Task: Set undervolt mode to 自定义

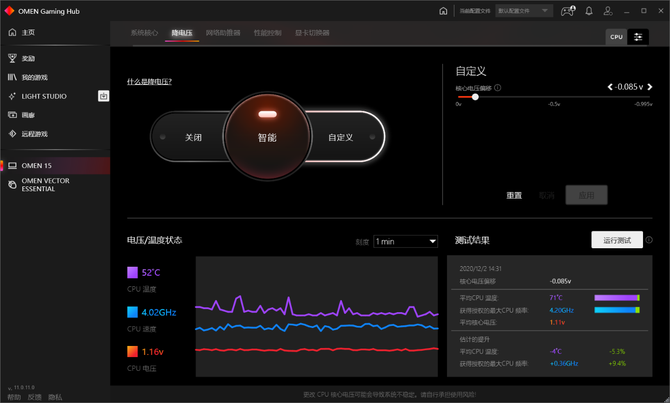Action: 341,137
